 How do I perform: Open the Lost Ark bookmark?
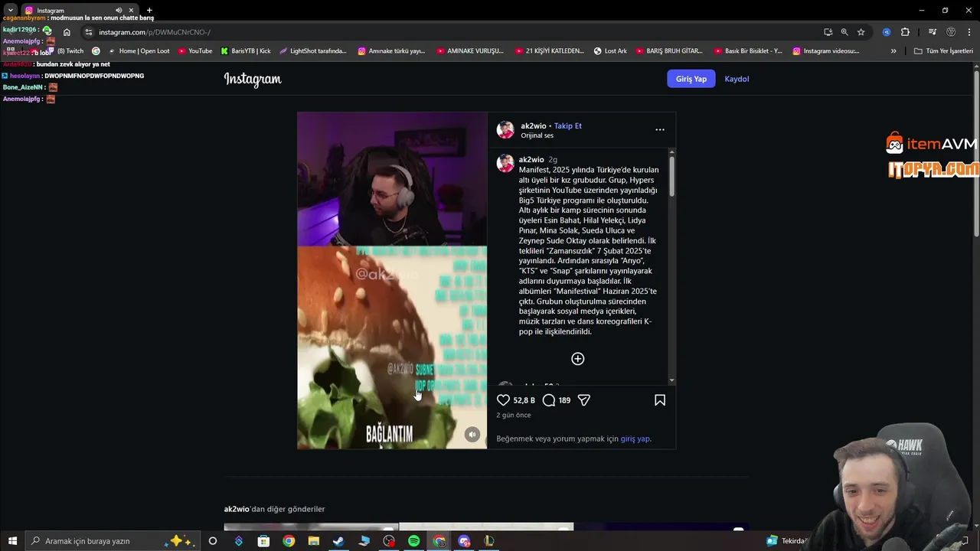[610, 51]
